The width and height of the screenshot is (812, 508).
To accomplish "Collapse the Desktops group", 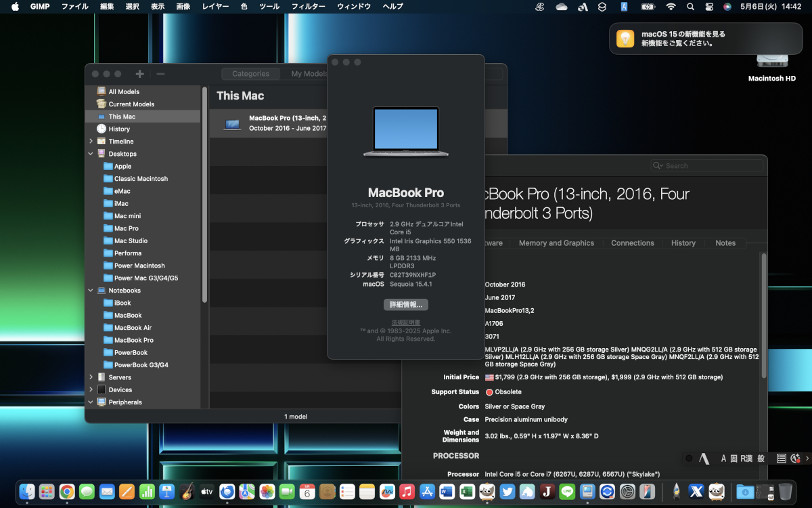I will coord(91,154).
